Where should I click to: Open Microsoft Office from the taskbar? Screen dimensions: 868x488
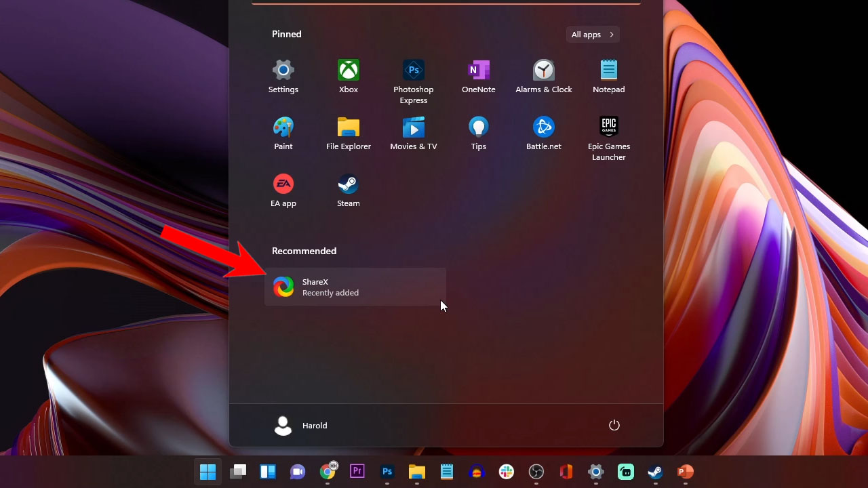[x=566, y=472]
